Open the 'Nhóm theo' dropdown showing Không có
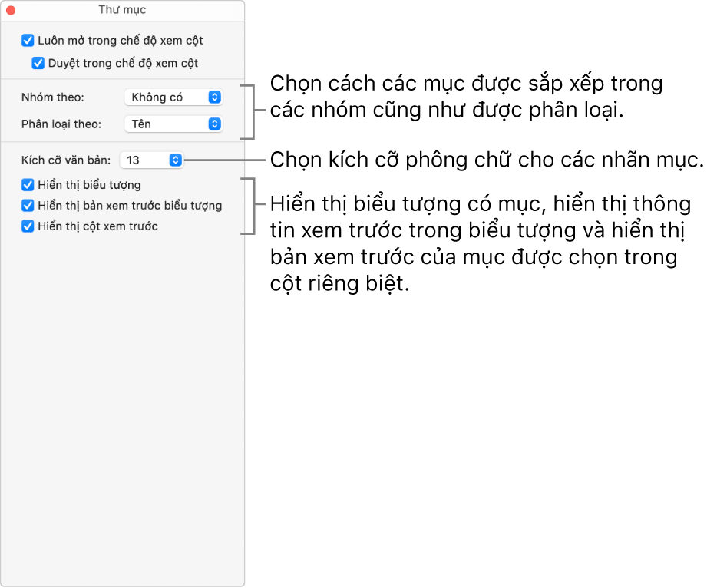This screenshot has height=588, width=717. click(x=173, y=97)
